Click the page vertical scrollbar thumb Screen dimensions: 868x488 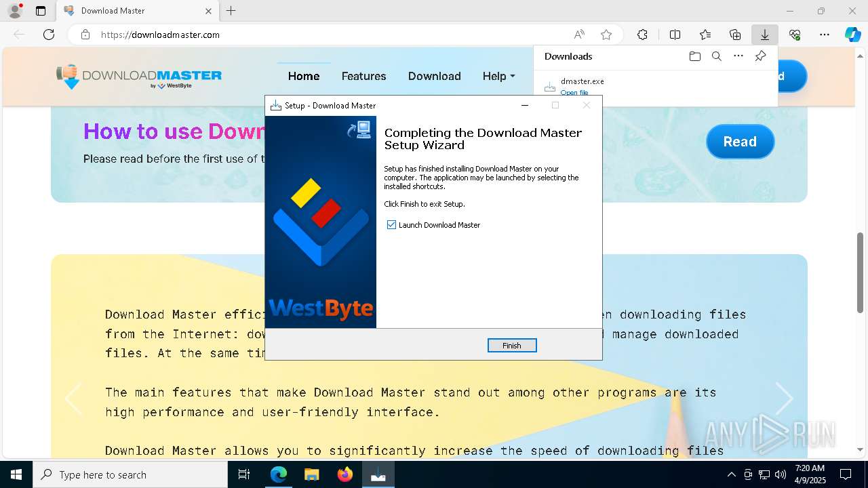pyautogui.click(x=861, y=271)
